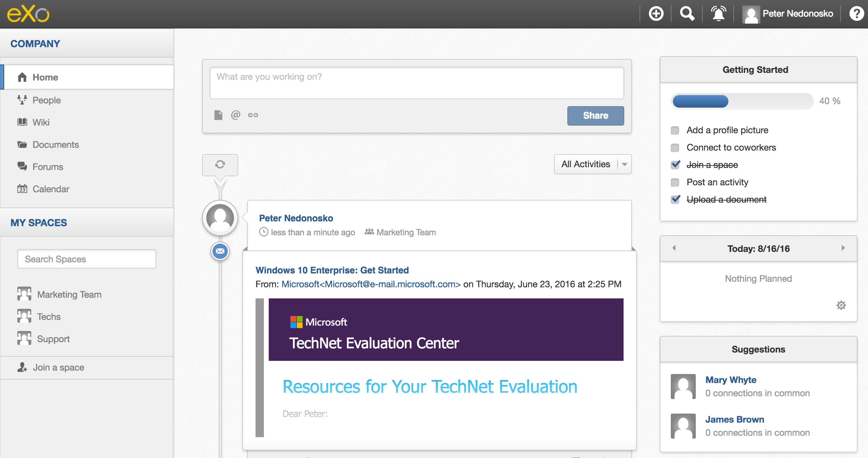Toggle the Join a space checkbox
The image size is (868, 458).
[x=675, y=164]
